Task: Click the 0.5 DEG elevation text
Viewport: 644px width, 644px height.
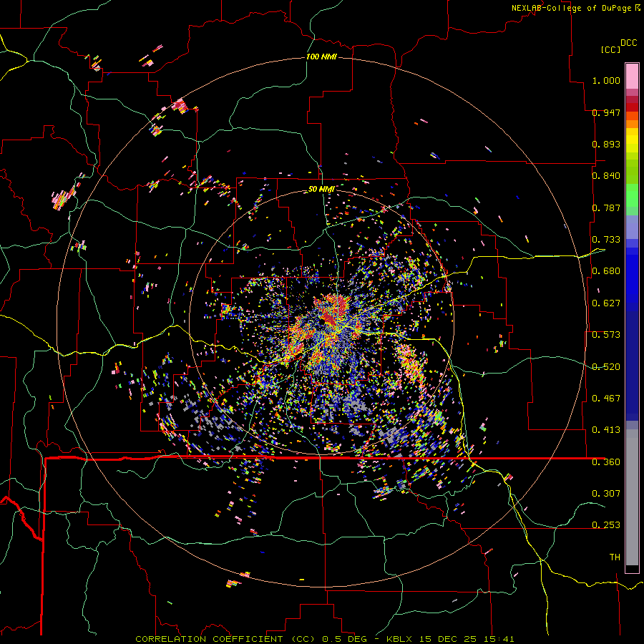Action: pyautogui.click(x=344, y=639)
